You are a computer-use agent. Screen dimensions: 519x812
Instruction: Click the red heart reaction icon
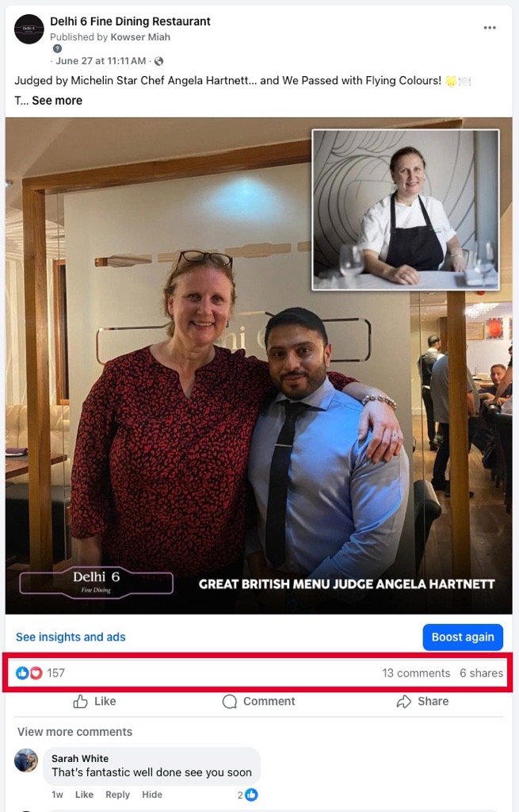36,672
